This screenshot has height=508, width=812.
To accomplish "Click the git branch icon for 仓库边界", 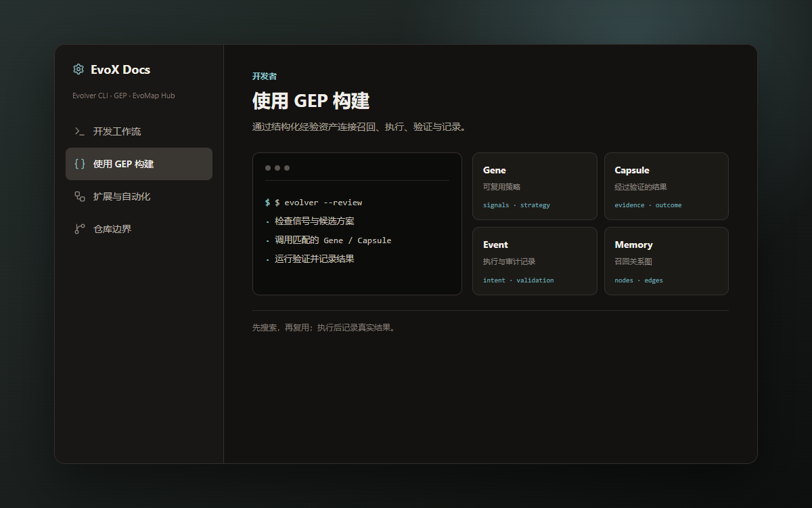I will pyautogui.click(x=79, y=229).
